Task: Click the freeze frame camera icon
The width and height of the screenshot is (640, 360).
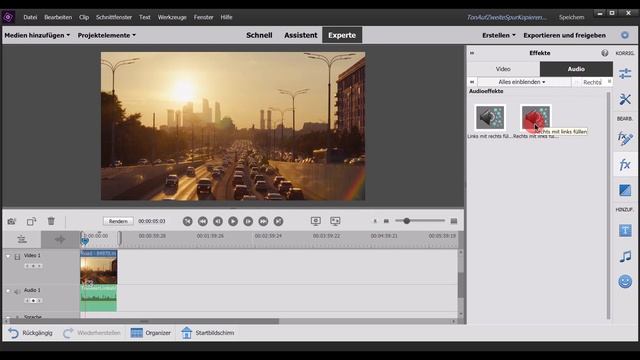Action: [x=11, y=221]
